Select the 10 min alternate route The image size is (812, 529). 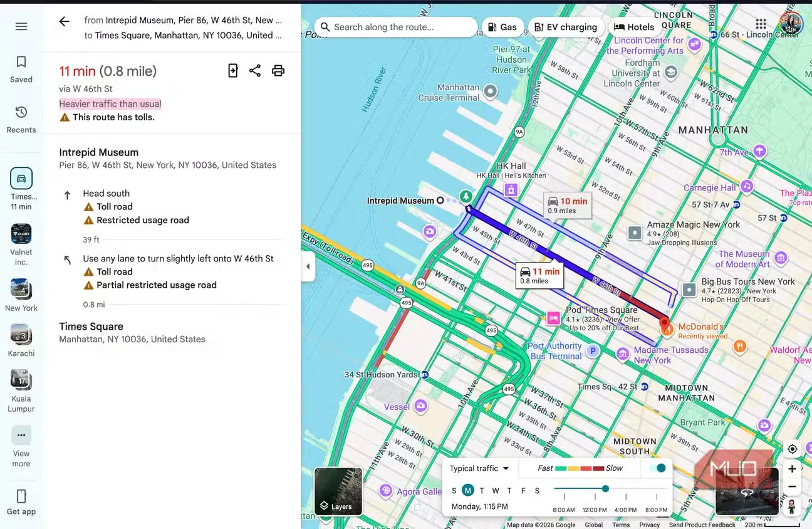point(567,206)
